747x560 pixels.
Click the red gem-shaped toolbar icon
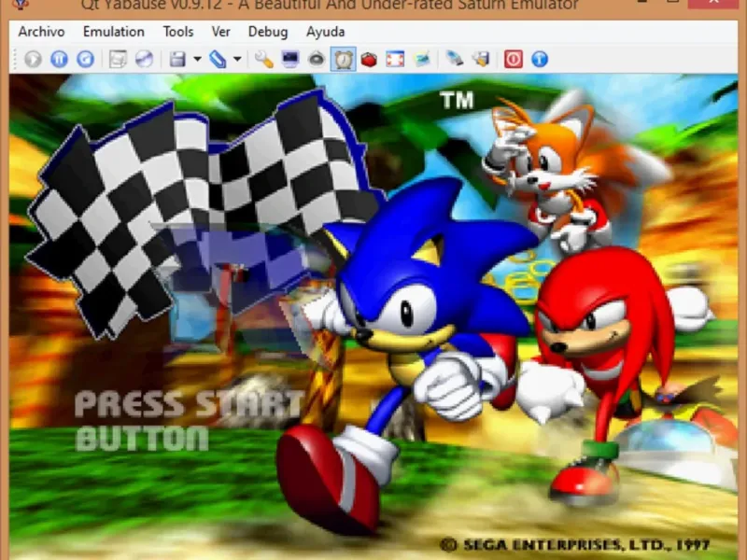point(369,59)
